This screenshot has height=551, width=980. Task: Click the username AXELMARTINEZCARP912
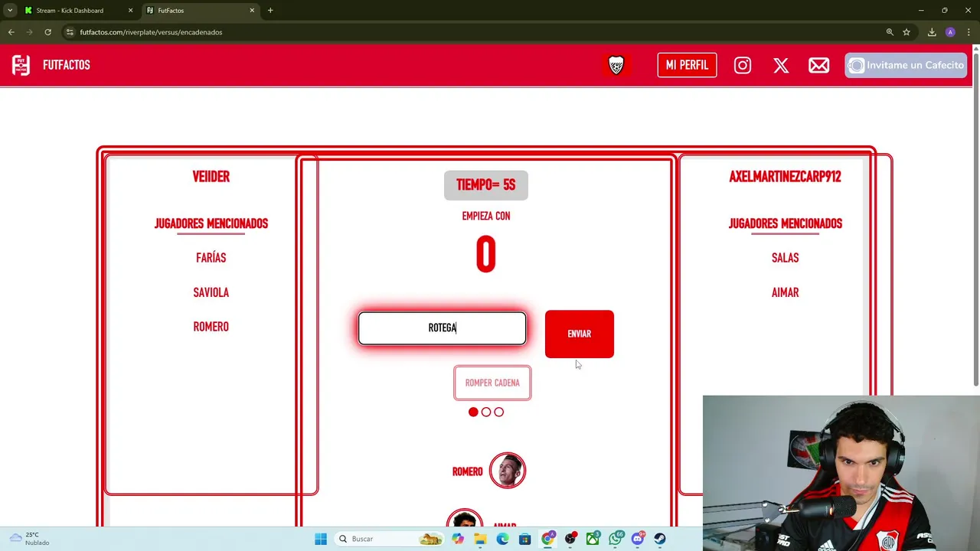pyautogui.click(x=785, y=177)
